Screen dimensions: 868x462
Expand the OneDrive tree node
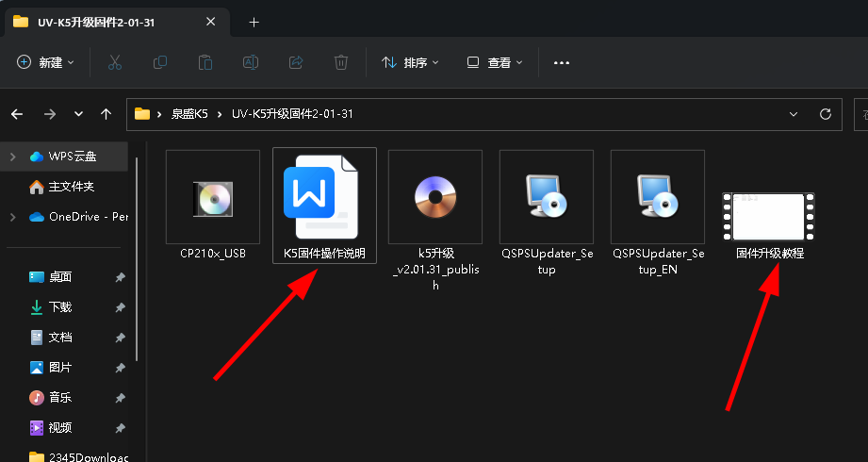(13, 217)
